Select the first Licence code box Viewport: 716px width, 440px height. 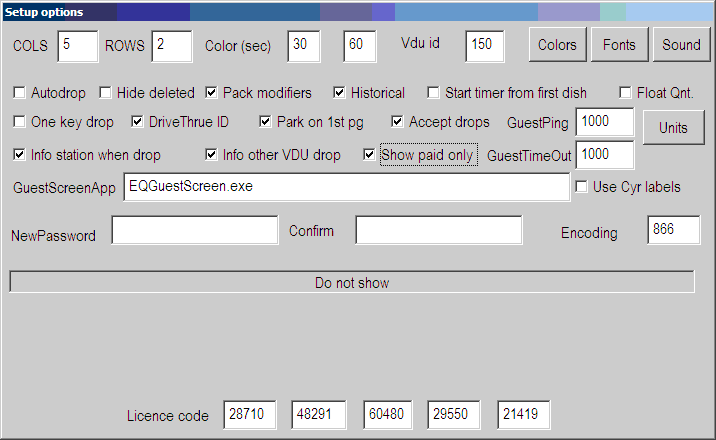point(249,415)
